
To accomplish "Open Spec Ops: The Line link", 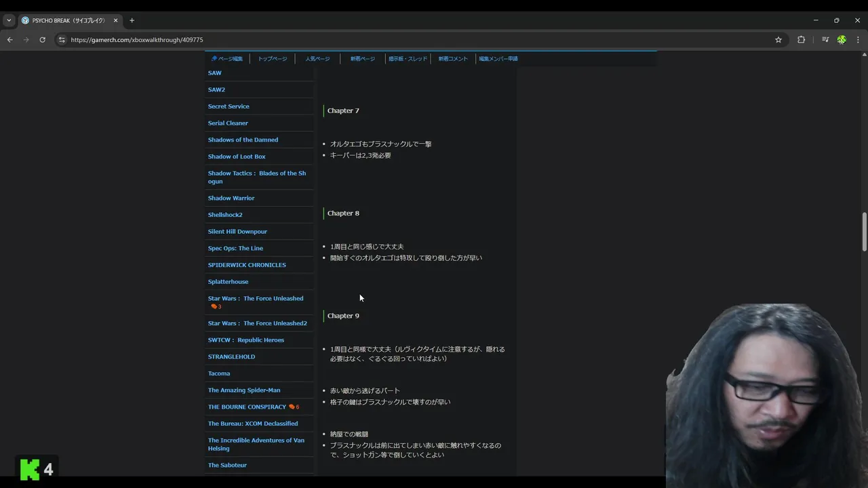I will coord(235,248).
